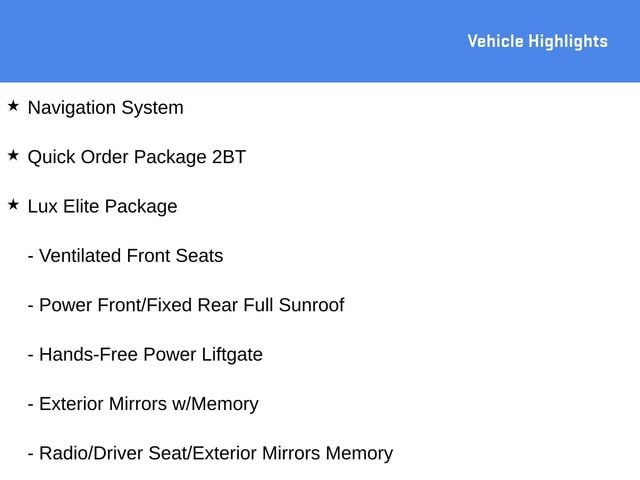The height and width of the screenshot is (480, 640).
Task: Click the 2BT package code text
Action: coord(229,157)
